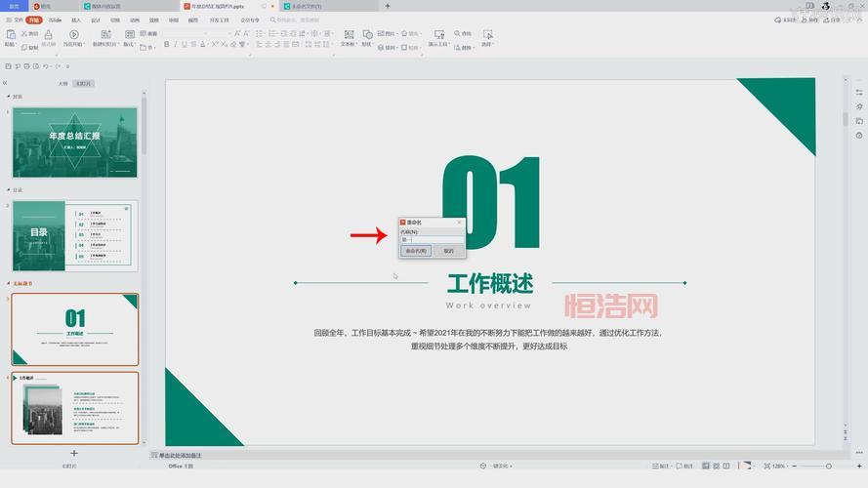The width and height of the screenshot is (868, 488).
Task: Adjust the zoom slider in status bar
Action: tap(808, 467)
